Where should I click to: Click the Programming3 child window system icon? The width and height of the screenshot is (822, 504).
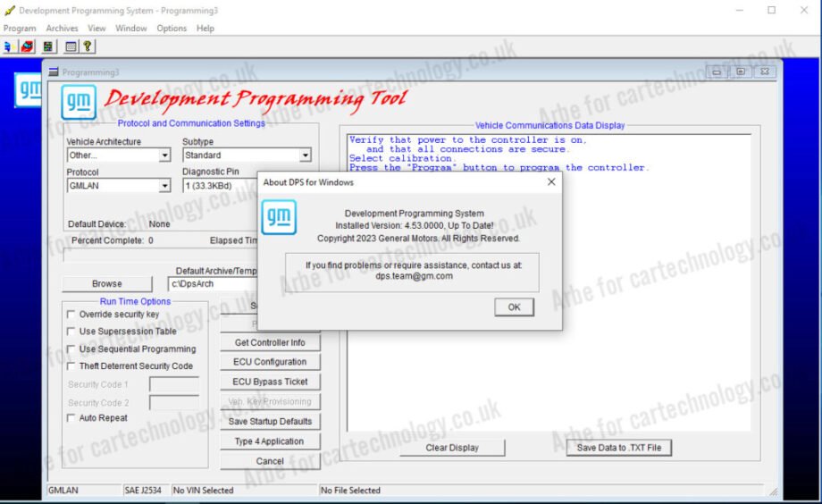54,71
